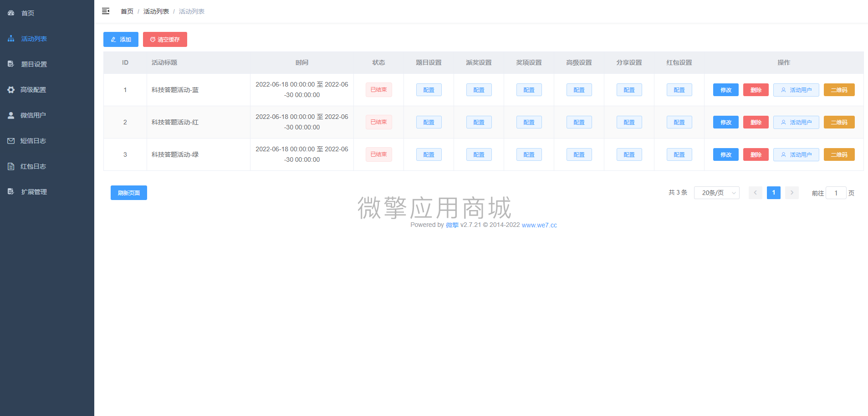Click the 扩展管理 sidebar icon
Image resolution: width=868 pixels, height=416 pixels.
click(x=11, y=192)
